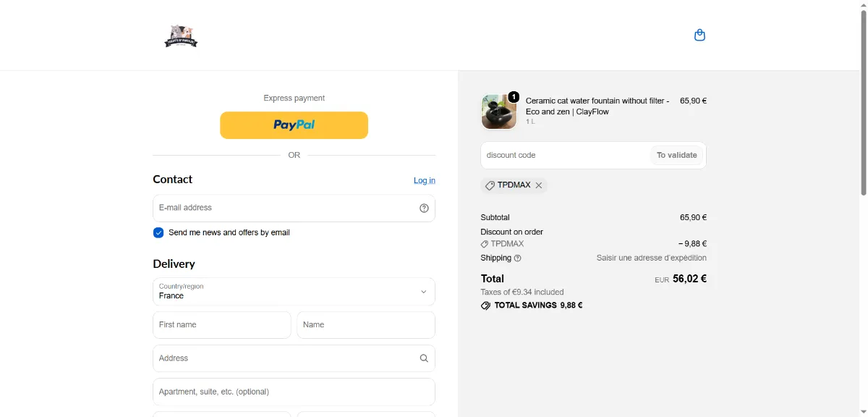Screen dimensions: 868x417
Task: Click the Delivery section heading
Action: [x=174, y=264]
